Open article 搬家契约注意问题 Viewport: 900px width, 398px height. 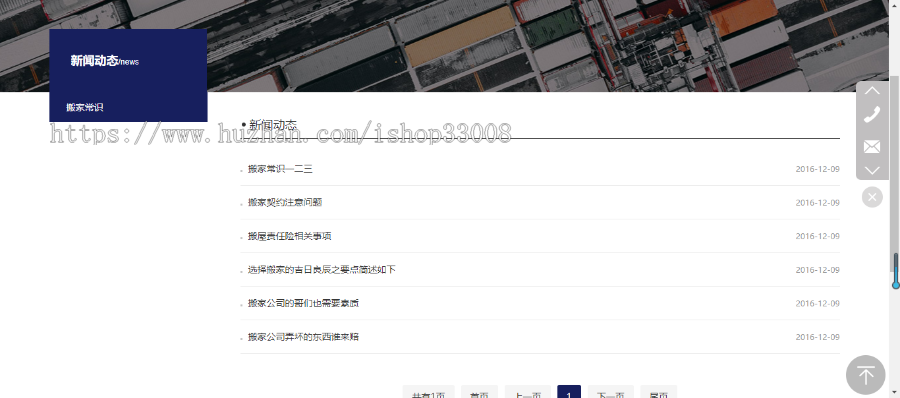coord(285,202)
